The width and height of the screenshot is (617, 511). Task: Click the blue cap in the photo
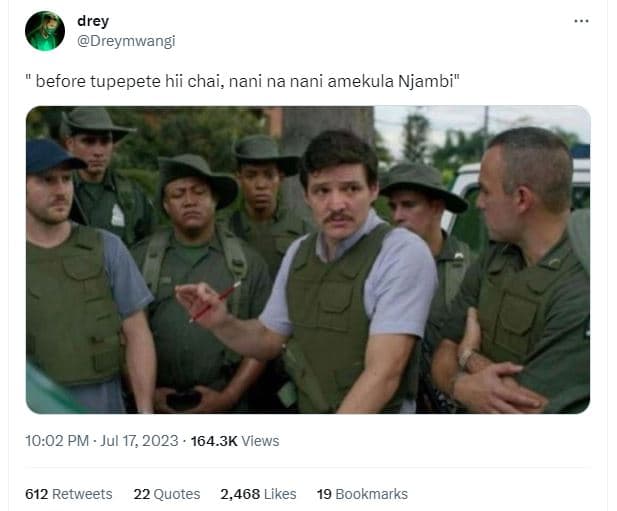(x=50, y=156)
